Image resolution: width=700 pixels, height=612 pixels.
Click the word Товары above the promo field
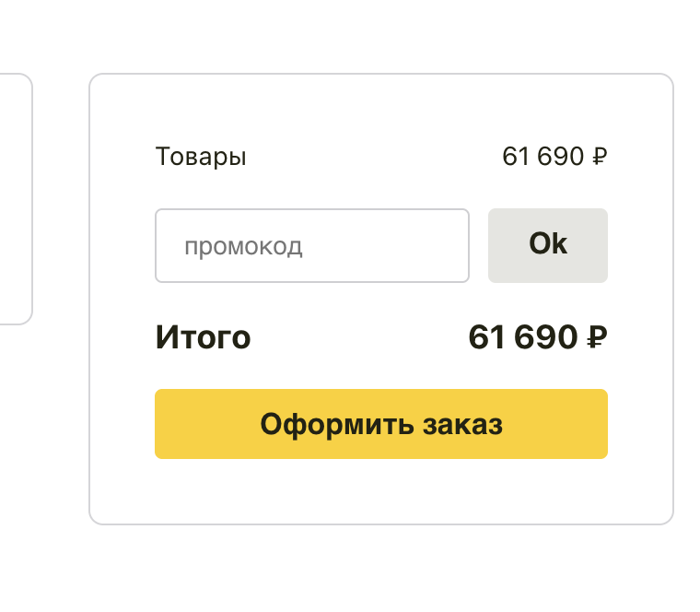tap(201, 157)
